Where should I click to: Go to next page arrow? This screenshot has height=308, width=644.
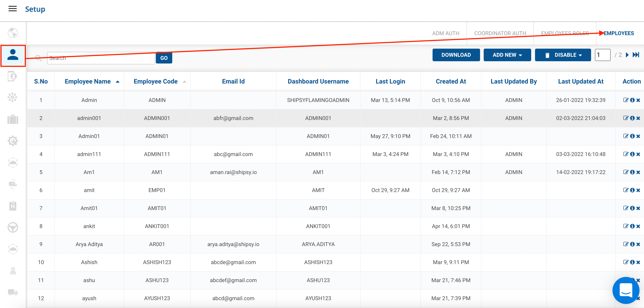click(627, 55)
